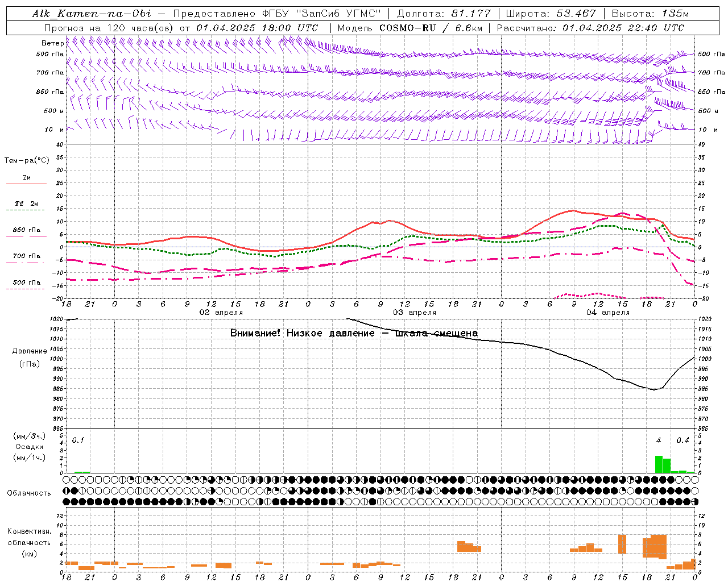Click the model label COSMO-RU / 6.6км
Screen dimensions: 728x582
tap(431, 28)
